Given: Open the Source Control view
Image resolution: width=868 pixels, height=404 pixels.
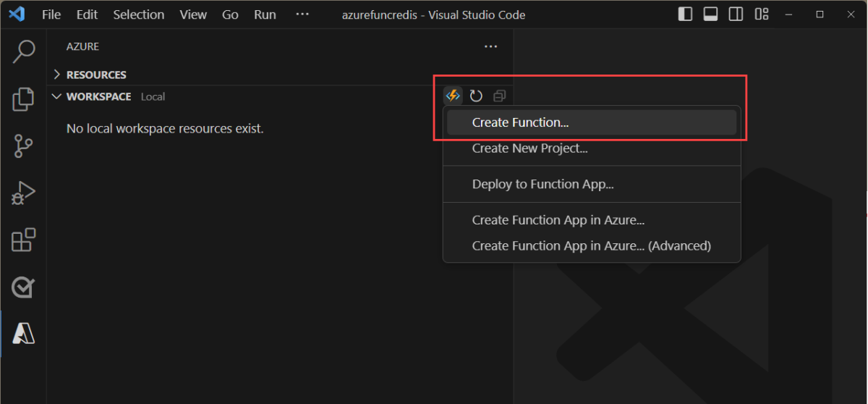Looking at the screenshot, I should (24, 146).
